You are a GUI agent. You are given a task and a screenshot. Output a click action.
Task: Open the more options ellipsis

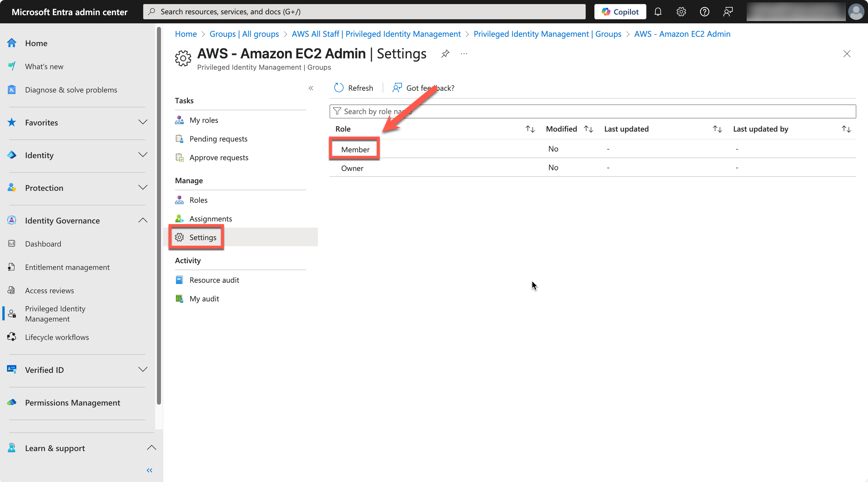[x=464, y=54]
